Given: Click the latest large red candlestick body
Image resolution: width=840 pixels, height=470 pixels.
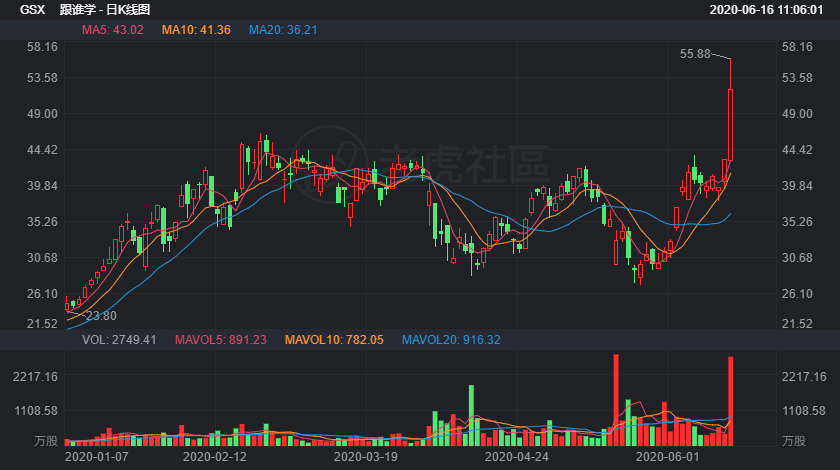Looking at the screenshot, I should click(731, 125).
